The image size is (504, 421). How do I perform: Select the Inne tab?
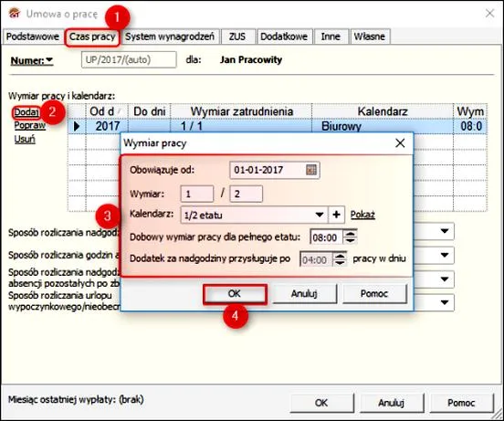tap(331, 37)
